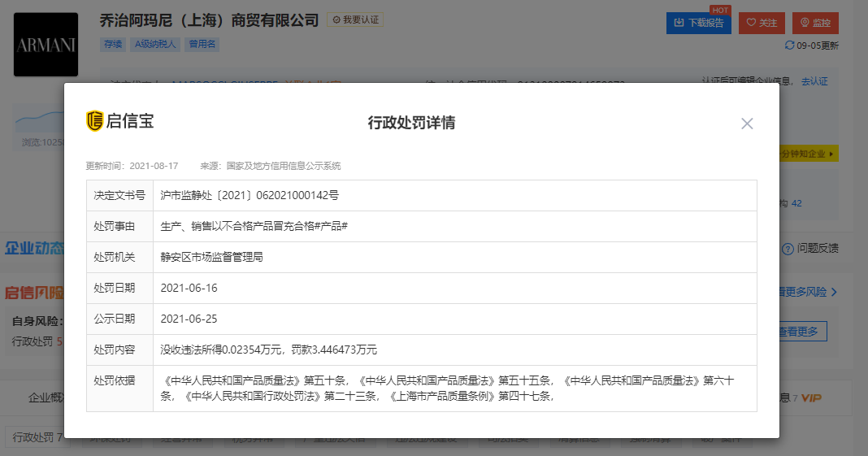Close the 行政处罚详情 dialog
Screen dimensions: 868x456
[x=747, y=124]
